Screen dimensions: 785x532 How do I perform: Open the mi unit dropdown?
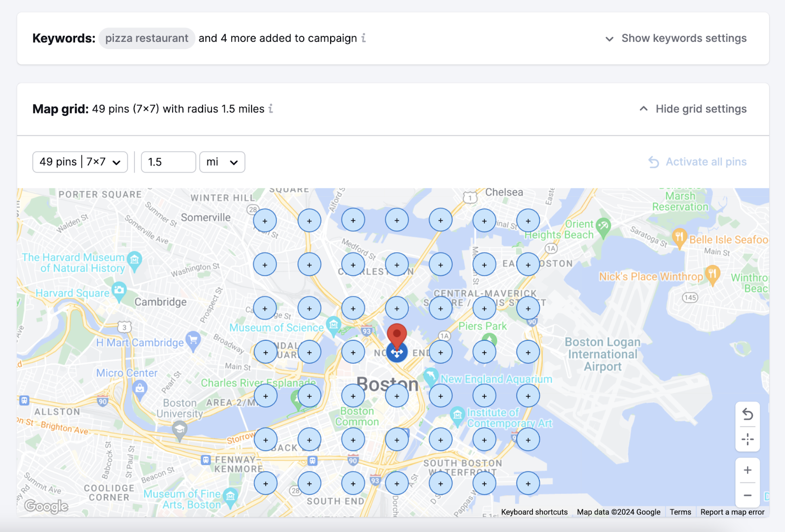pyautogui.click(x=222, y=162)
